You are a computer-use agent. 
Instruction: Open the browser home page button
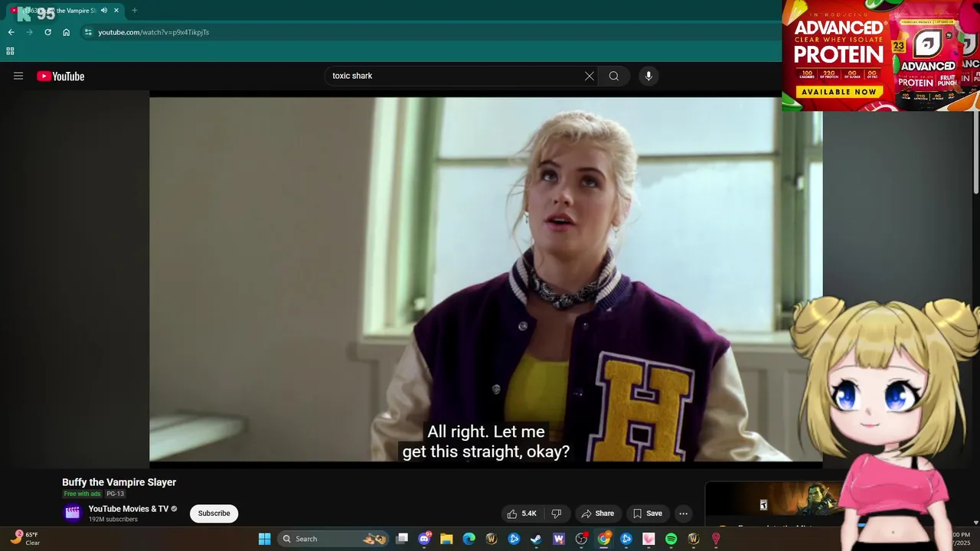point(66,32)
